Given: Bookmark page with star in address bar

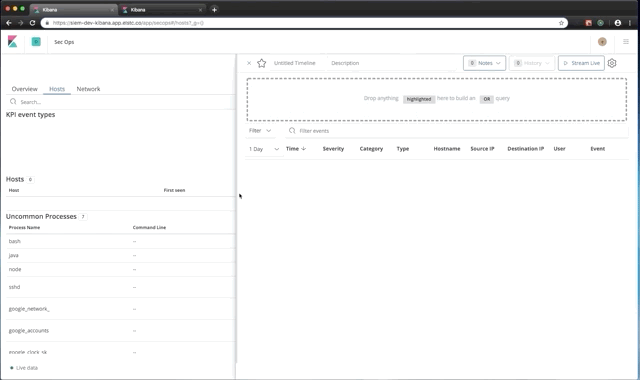Looking at the screenshot, I should pos(561,23).
